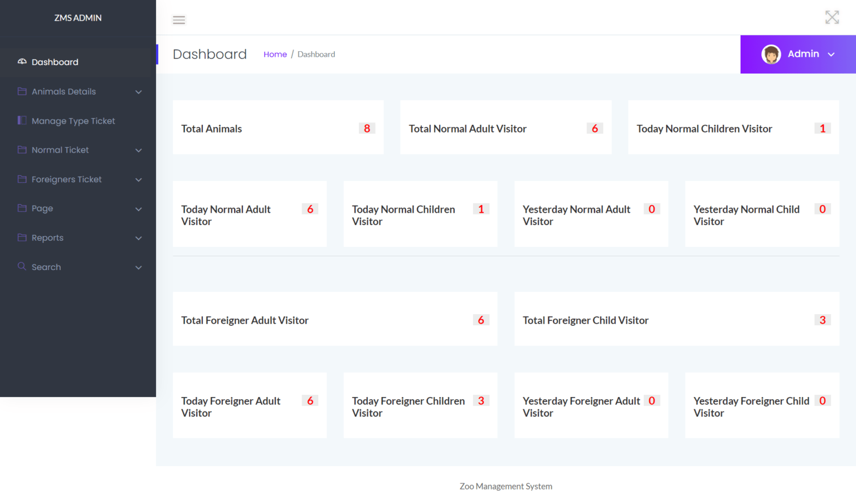Screen dimensions: 856x504
Task: Select Dashboard in the sidebar
Action: click(x=55, y=62)
